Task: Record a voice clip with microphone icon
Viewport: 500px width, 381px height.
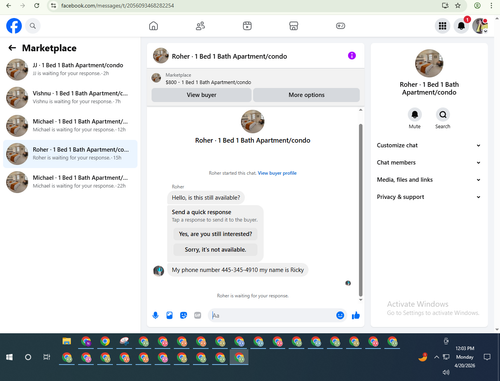Action: coord(155,315)
